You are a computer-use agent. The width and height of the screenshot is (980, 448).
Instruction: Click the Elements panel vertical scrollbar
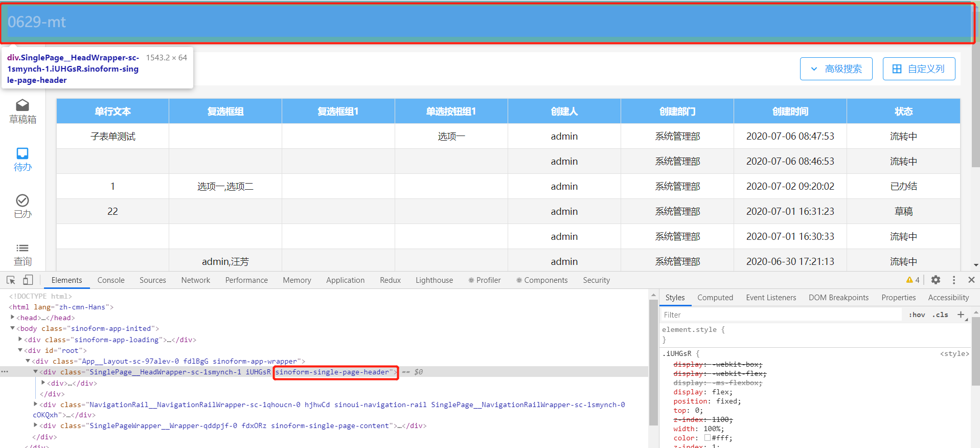tap(653, 362)
